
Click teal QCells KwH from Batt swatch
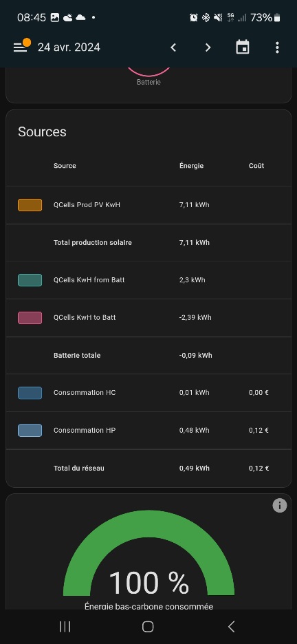click(x=30, y=280)
